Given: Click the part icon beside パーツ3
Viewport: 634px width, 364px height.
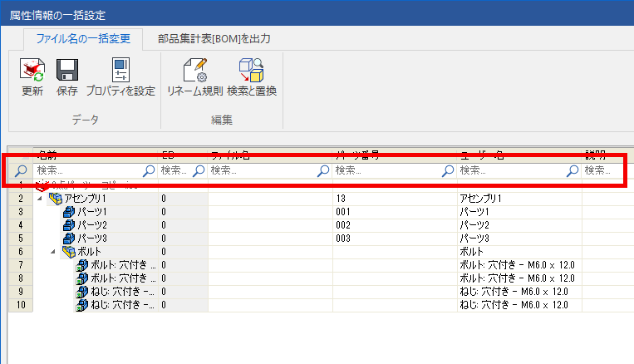Looking at the screenshot, I should tap(69, 239).
